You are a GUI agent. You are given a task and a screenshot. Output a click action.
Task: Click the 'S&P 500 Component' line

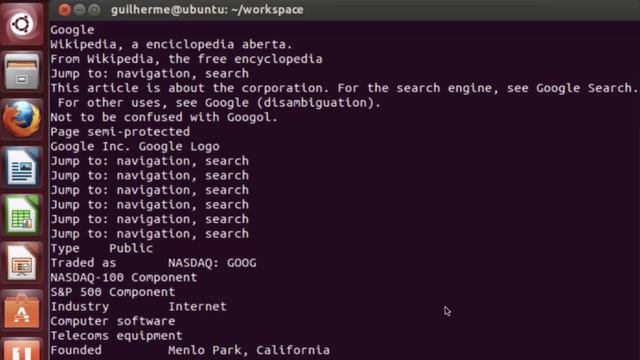click(113, 292)
